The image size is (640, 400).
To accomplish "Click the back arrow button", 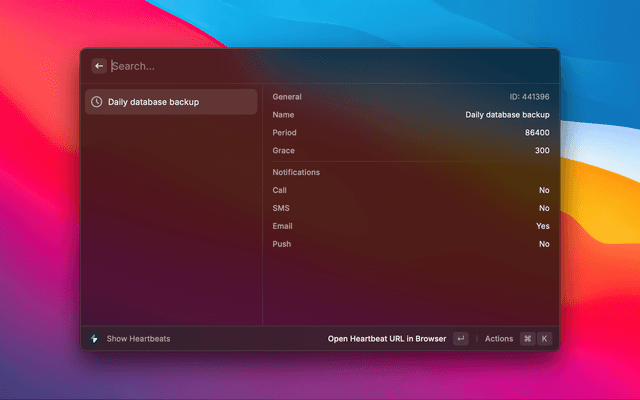I will [99, 66].
